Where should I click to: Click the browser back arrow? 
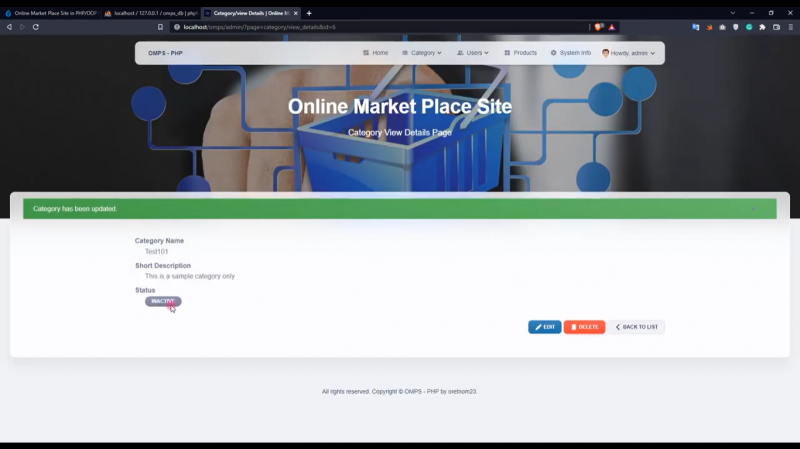(x=9, y=27)
